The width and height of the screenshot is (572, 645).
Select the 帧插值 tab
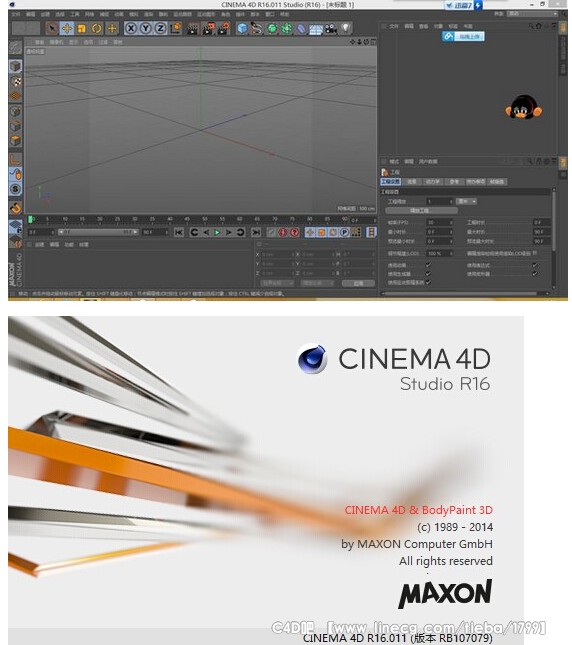(x=497, y=181)
